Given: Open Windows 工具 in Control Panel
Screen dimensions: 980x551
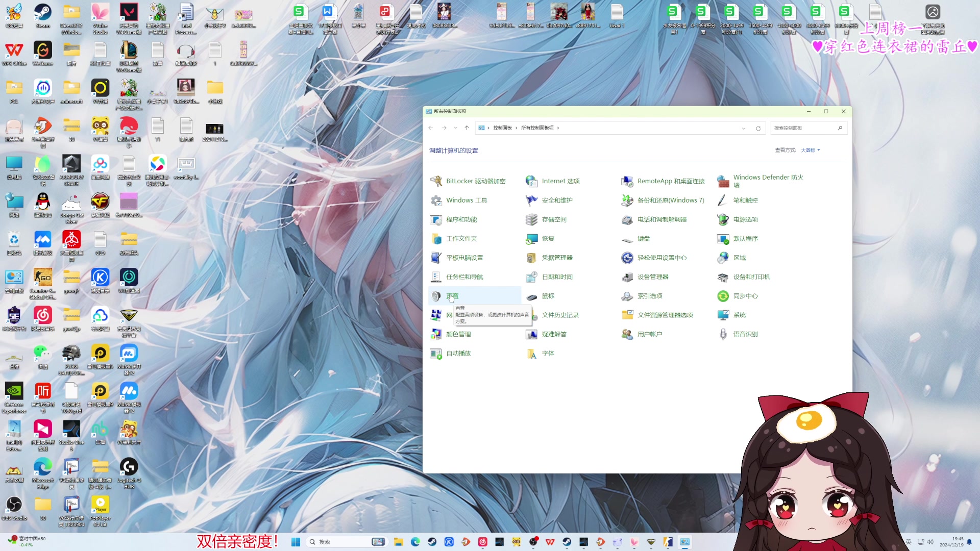Looking at the screenshot, I should (459, 201).
